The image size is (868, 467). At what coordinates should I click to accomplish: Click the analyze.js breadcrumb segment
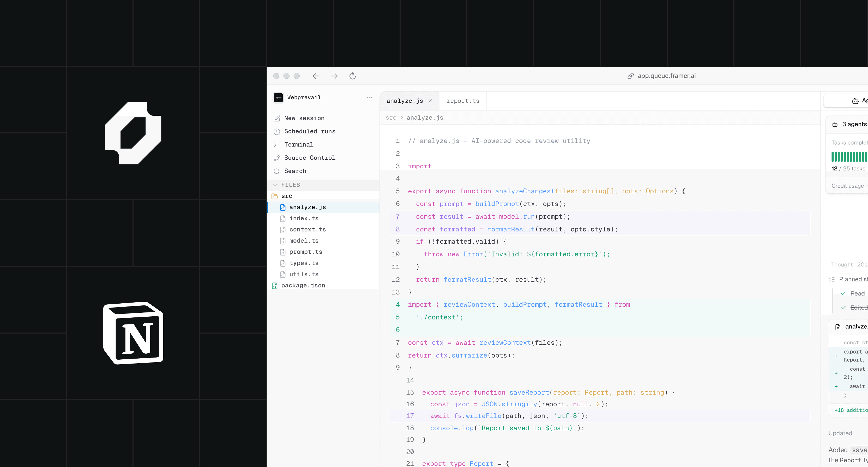click(x=425, y=118)
